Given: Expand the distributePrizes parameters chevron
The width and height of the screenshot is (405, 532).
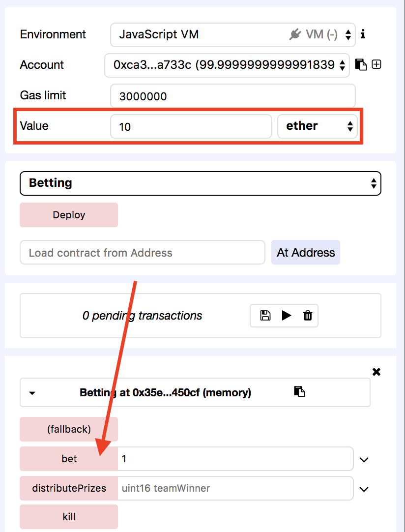Looking at the screenshot, I should click(x=364, y=489).
